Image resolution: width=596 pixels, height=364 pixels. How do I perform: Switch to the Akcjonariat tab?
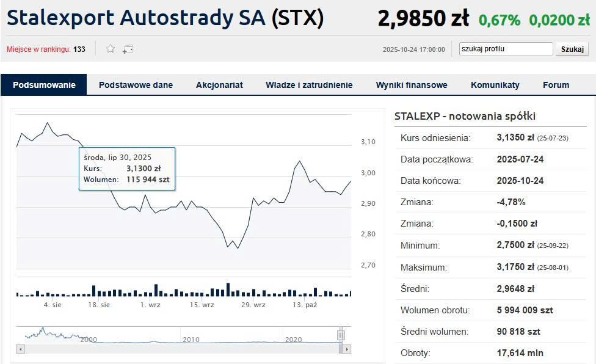click(219, 85)
